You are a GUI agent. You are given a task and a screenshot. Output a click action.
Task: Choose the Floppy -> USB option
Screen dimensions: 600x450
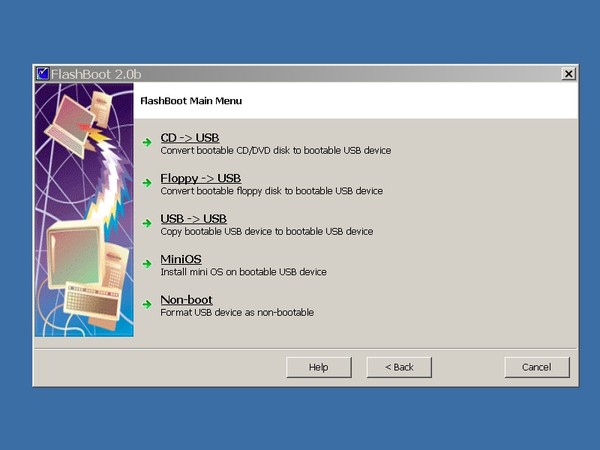pos(201,178)
